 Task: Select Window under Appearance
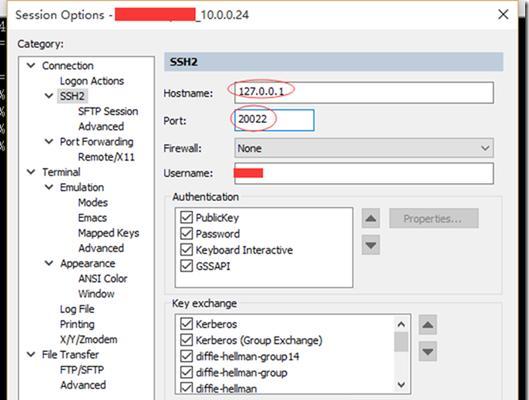coord(96,294)
